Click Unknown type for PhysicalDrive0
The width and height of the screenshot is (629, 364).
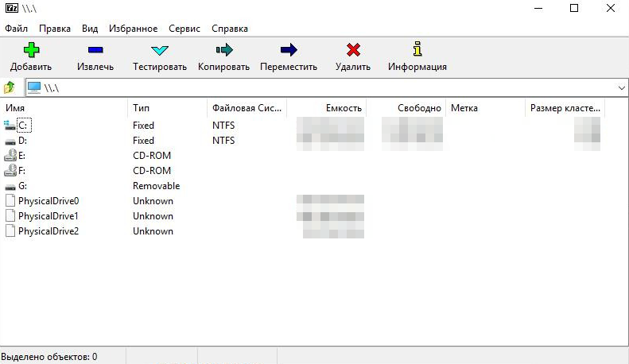tap(153, 201)
